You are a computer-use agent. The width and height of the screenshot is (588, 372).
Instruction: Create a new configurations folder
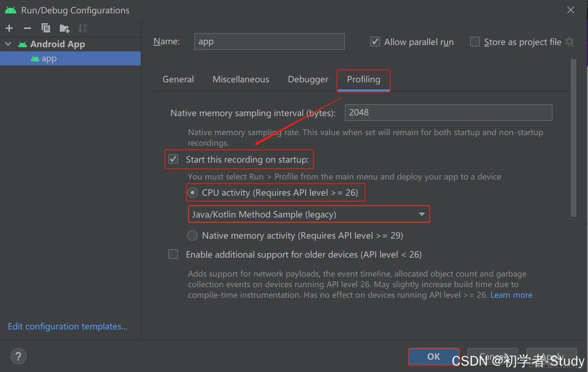click(64, 28)
